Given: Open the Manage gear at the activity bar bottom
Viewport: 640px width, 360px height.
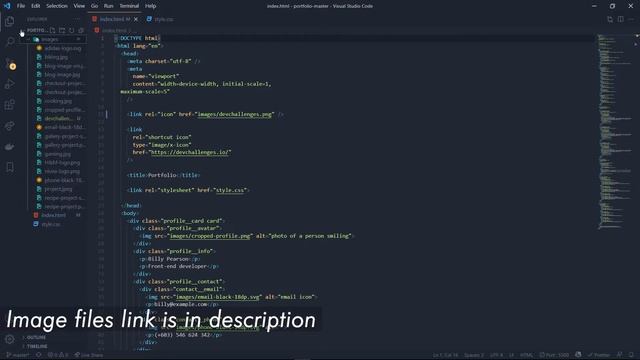Looking at the screenshot, I should tap(10, 339).
